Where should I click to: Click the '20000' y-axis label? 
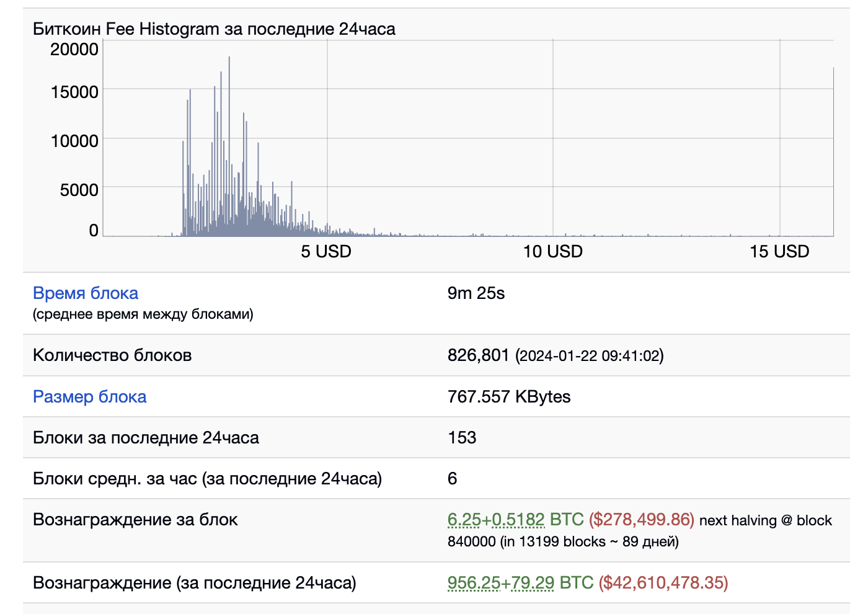tap(74, 50)
